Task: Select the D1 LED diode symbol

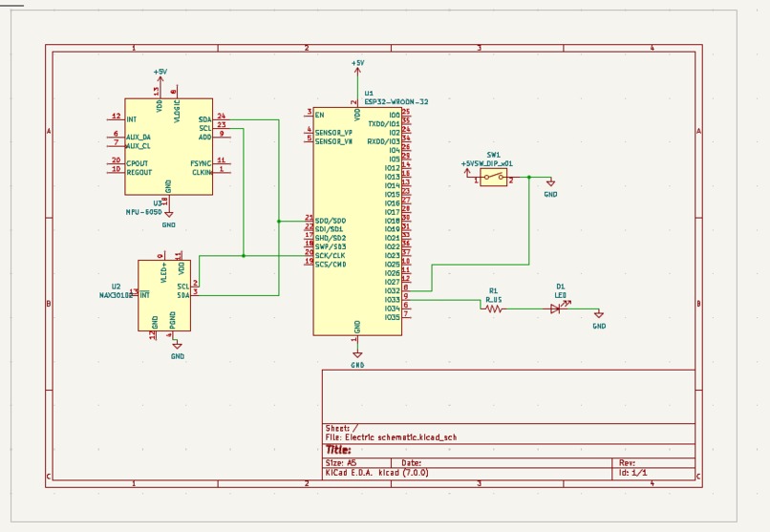Action: coord(556,309)
